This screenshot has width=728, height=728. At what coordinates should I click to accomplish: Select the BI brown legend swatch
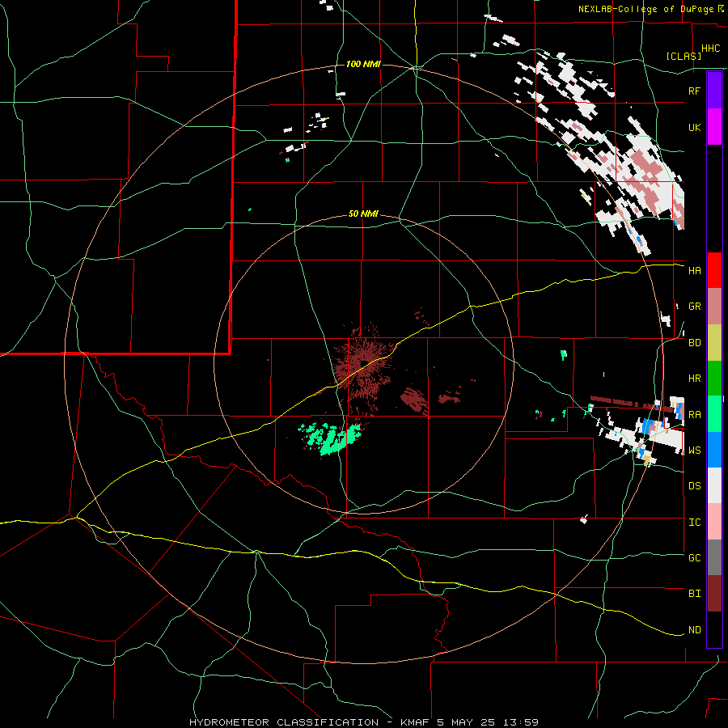click(x=714, y=594)
